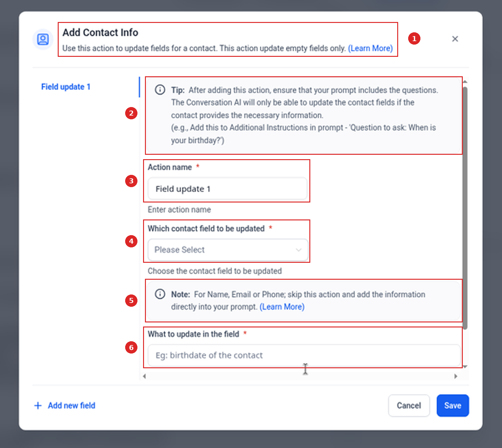Click the What to update in the field input
The width and height of the screenshot is (502, 448).
pos(304,355)
